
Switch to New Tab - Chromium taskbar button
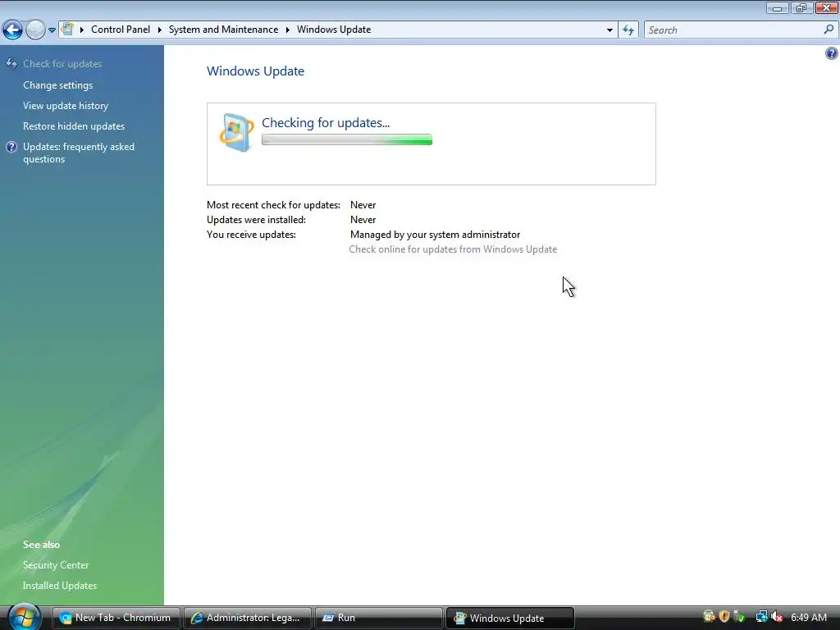tap(116, 618)
